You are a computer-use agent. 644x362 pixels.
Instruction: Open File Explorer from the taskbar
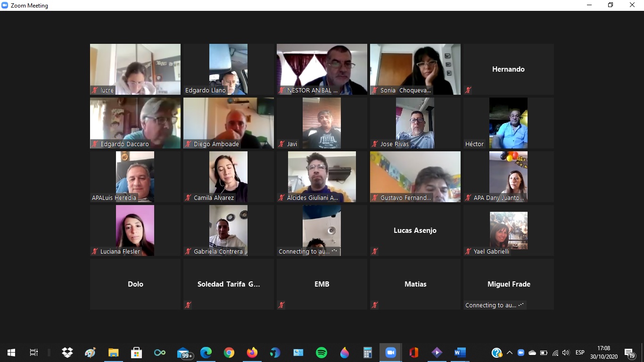pos(113,353)
